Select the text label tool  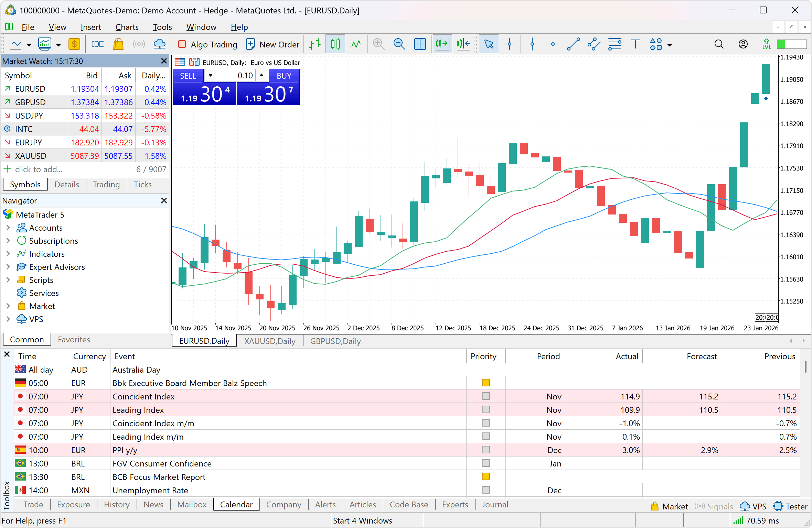coord(635,44)
